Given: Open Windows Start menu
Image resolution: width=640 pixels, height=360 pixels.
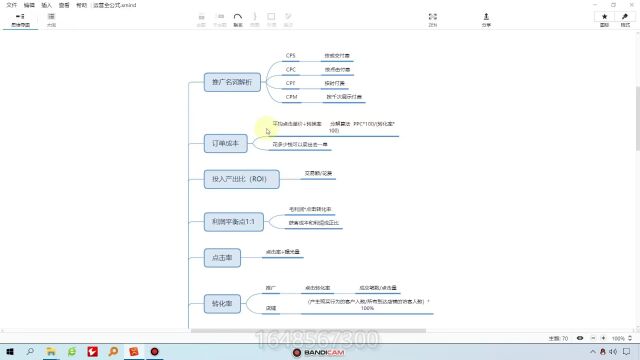Looking at the screenshot, I should (10, 351).
